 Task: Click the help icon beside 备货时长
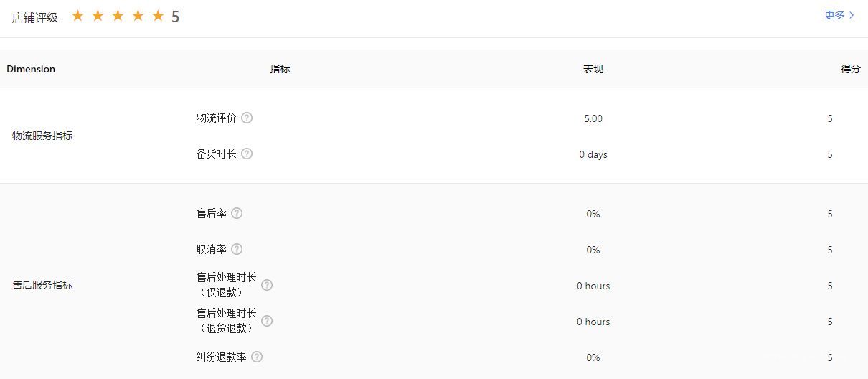coord(247,154)
